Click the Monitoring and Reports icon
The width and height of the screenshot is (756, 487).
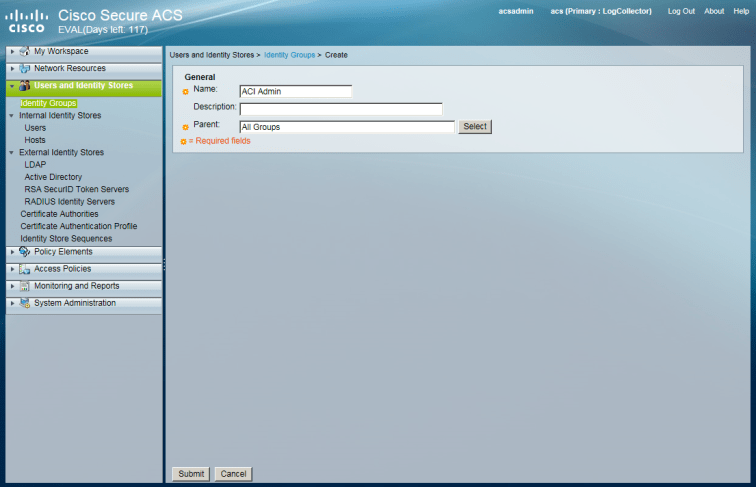[x=25, y=286]
